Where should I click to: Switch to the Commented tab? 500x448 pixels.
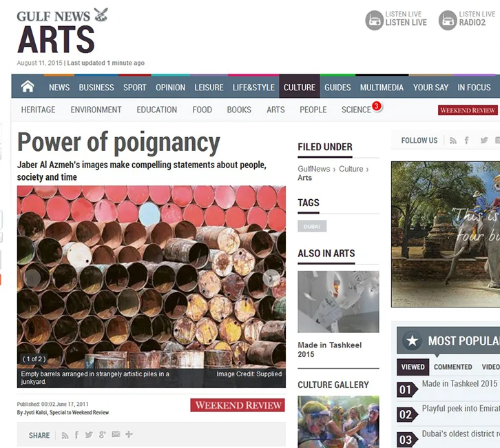[x=452, y=367]
